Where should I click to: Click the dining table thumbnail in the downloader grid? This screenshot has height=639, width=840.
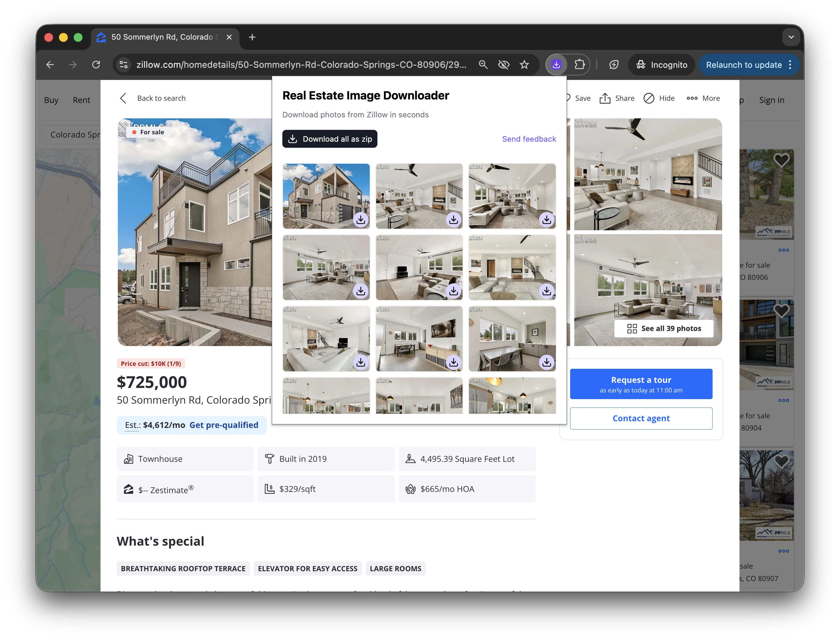point(512,338)
